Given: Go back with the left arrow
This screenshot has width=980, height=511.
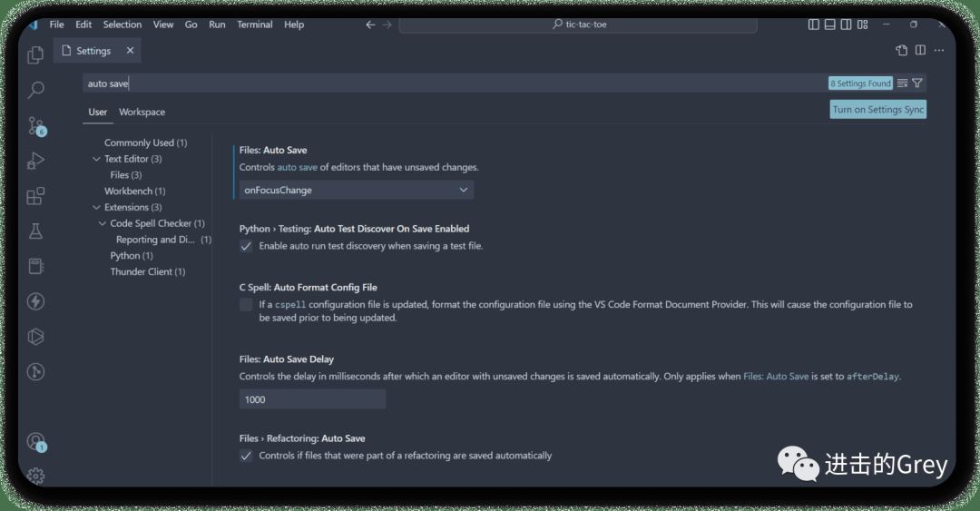Looking at the screenshot, I should [x=370, y=25].
